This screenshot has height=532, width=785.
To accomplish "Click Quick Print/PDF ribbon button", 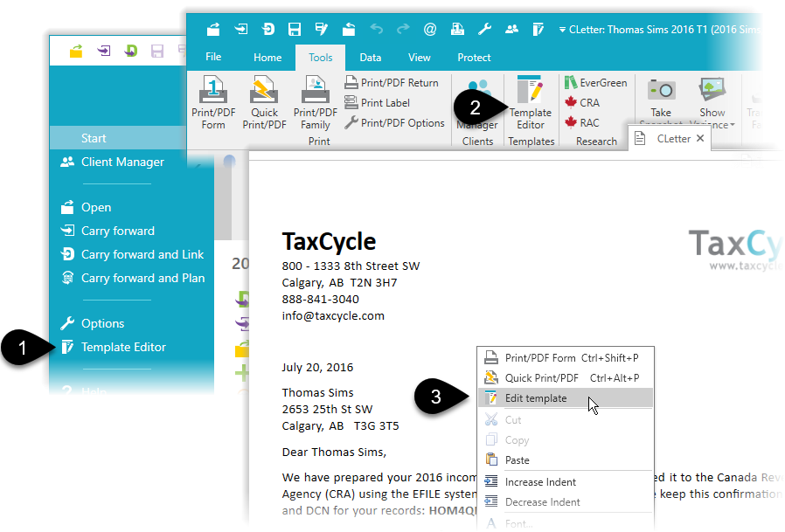I will click(264, 102).
